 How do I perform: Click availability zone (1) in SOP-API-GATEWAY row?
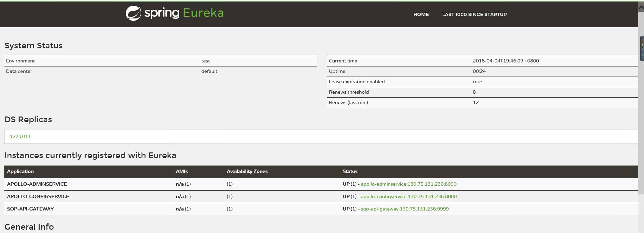tap(230, 209)
